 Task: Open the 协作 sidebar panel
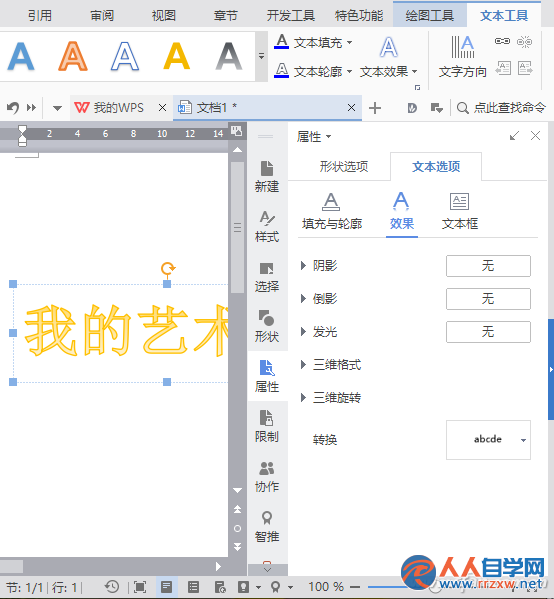point(267,476)
